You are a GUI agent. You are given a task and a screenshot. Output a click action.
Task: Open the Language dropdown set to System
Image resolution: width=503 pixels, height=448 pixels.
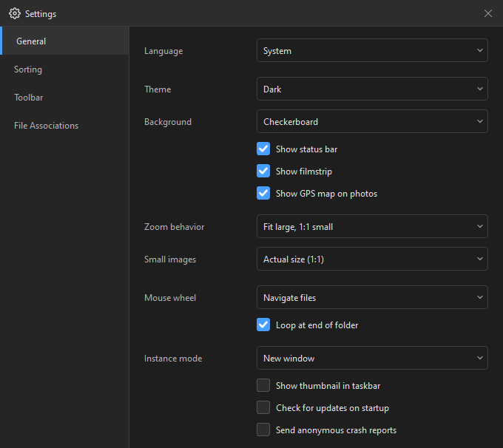(x=372, y=50)
